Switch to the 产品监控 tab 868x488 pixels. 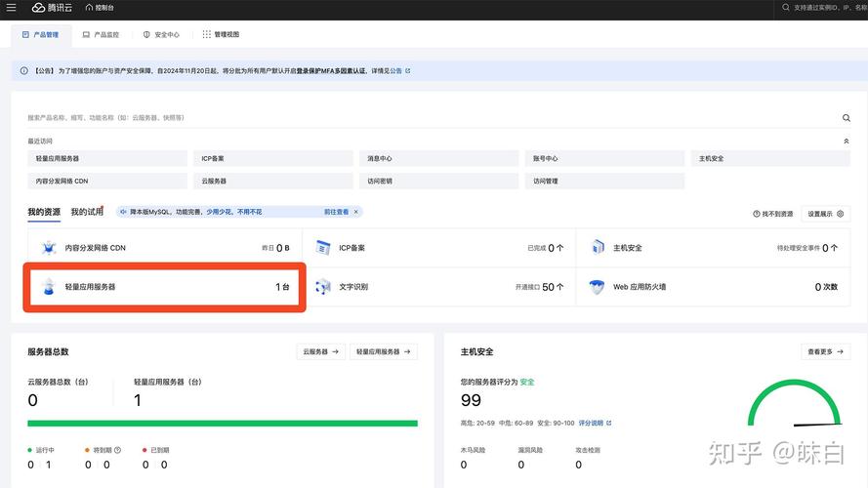tap(101, 34)
